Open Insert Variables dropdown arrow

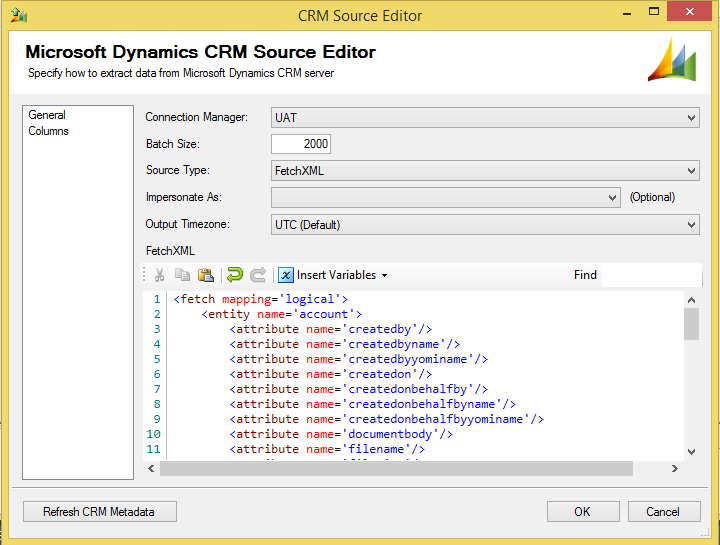384,276
